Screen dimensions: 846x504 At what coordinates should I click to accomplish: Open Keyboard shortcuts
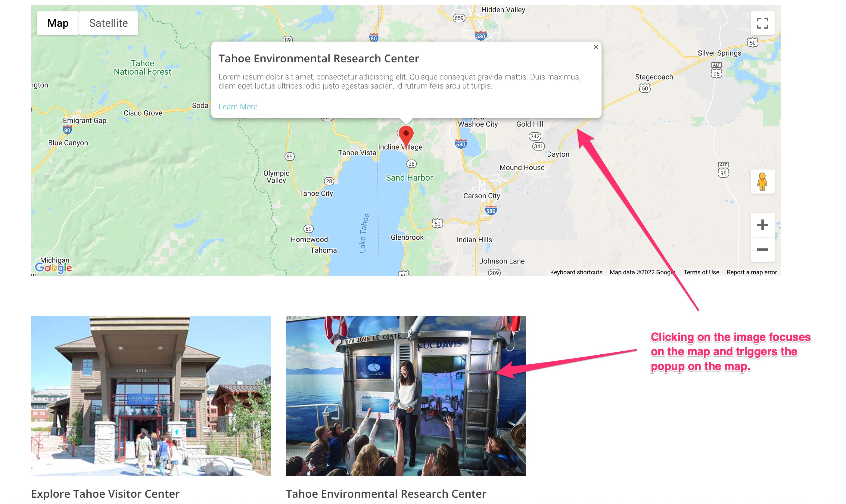(x=576, y=272)
